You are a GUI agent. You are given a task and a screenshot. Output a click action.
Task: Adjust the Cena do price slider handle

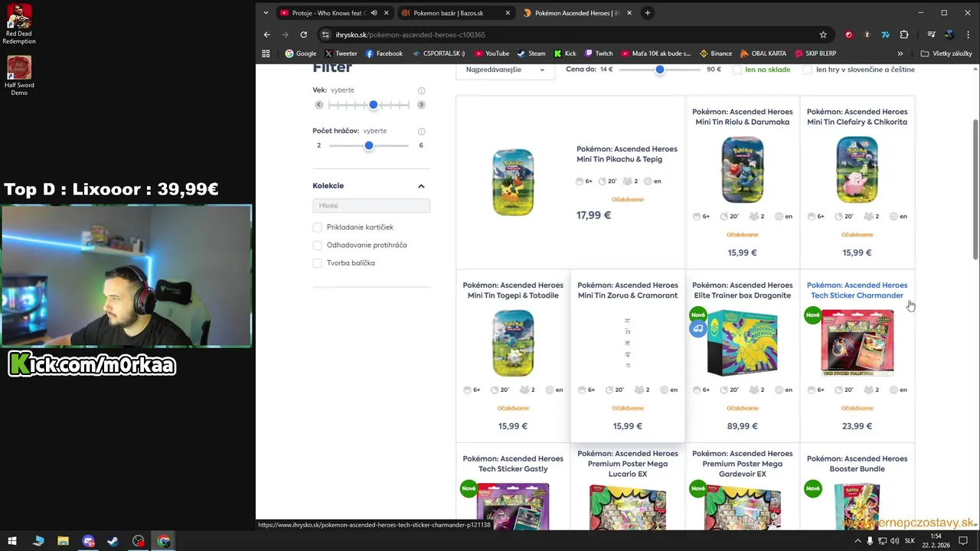(659, 70)
